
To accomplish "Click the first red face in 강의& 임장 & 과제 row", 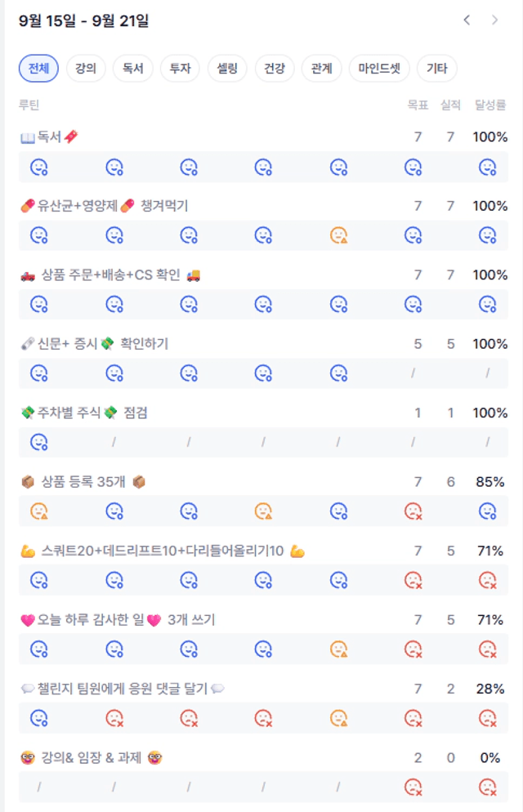I will pos(413,787).
